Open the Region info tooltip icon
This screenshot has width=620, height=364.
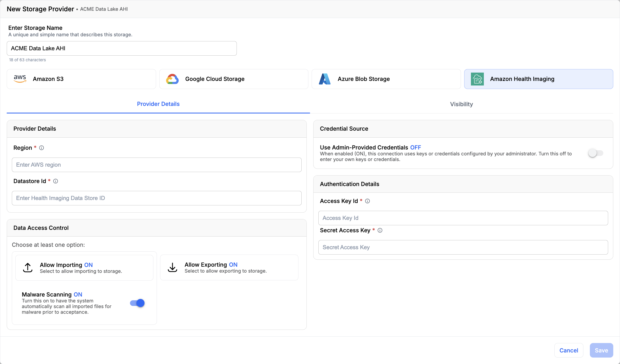(x=41, y=148)
